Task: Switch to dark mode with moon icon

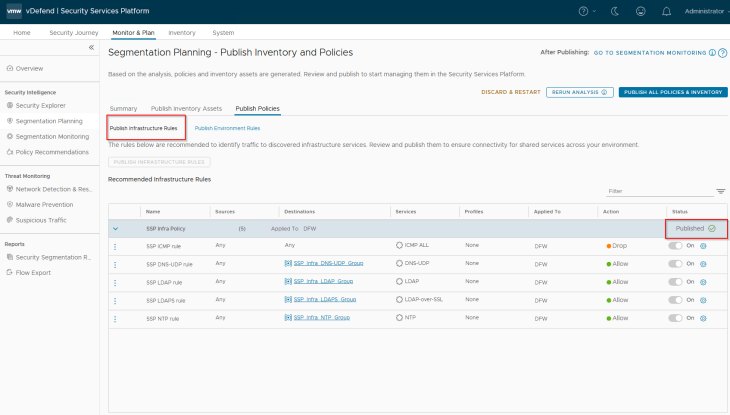Action: coord(613,11)
